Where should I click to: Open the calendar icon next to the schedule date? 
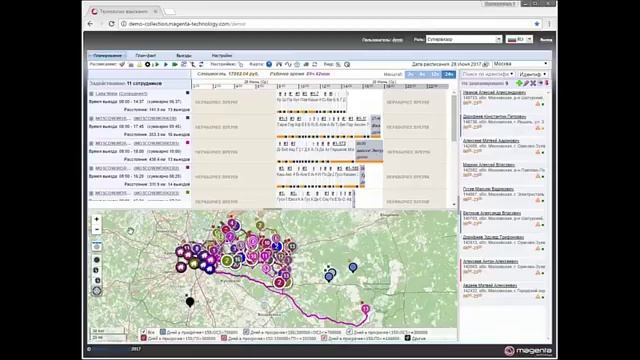[485, 64]
